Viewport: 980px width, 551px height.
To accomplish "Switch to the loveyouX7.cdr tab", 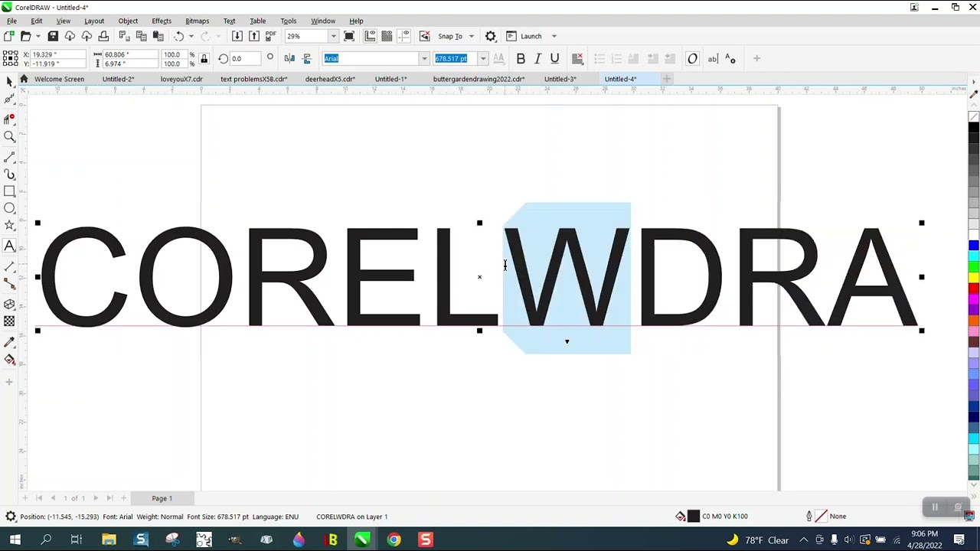I will [181, 79].
